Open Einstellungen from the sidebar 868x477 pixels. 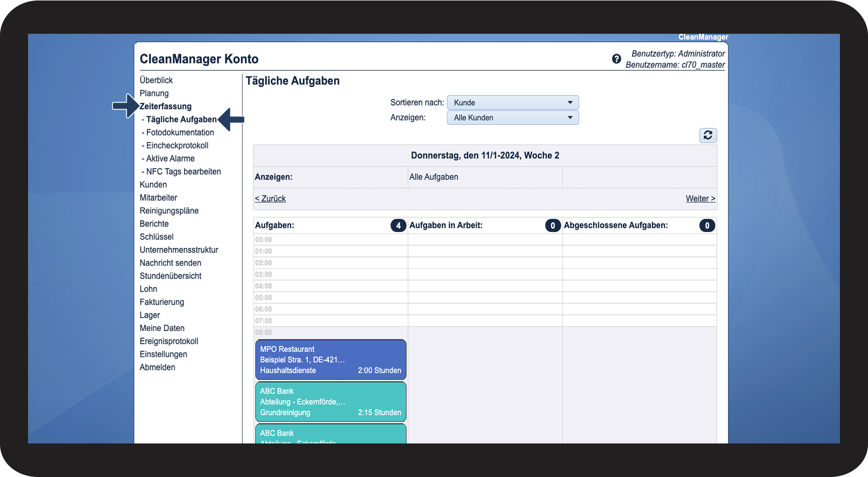(x=163, y=354)
